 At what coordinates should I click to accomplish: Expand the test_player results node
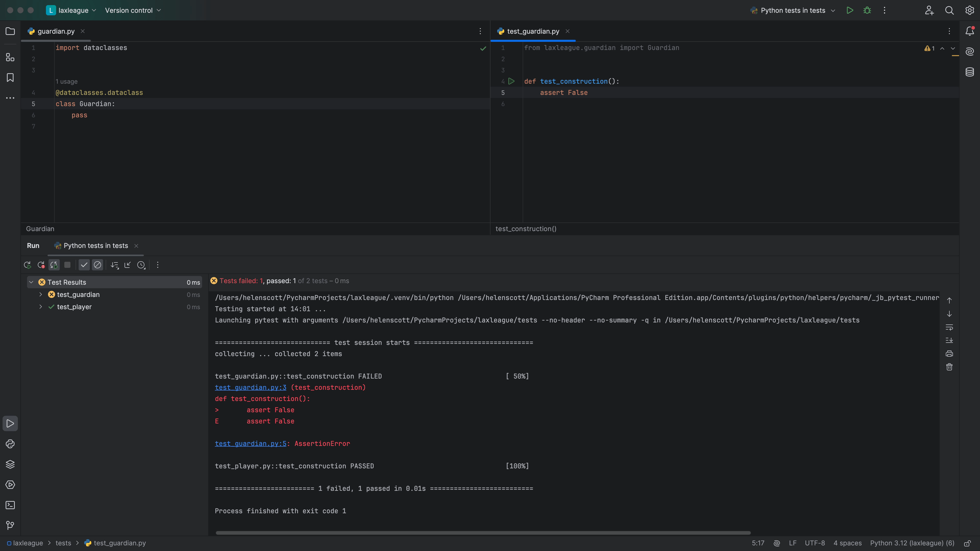(x=41, y=307)
